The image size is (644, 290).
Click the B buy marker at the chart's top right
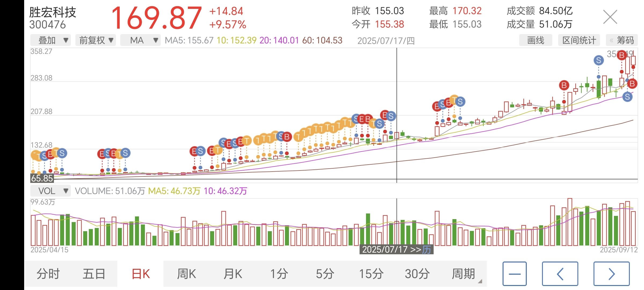(x=622, y=56)
